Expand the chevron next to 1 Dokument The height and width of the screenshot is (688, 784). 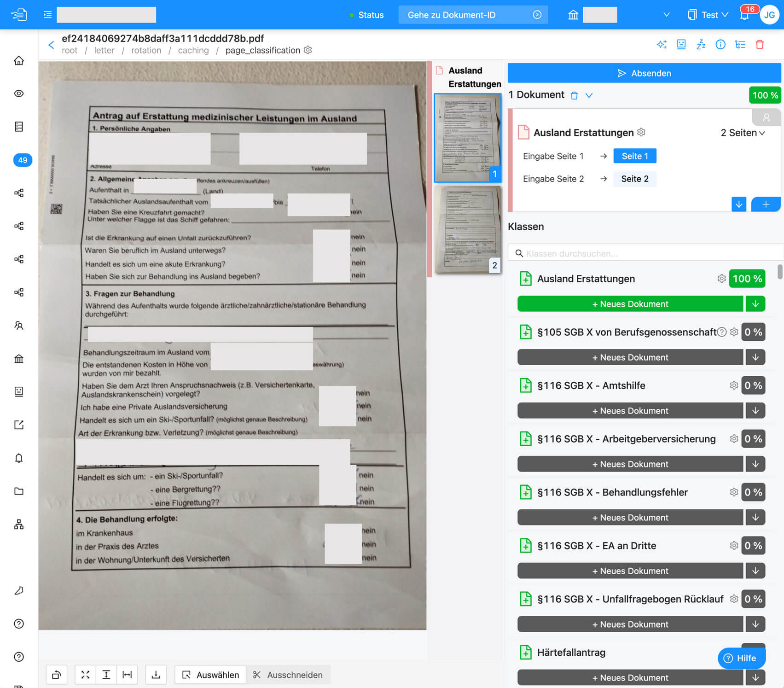coord(589,95)
